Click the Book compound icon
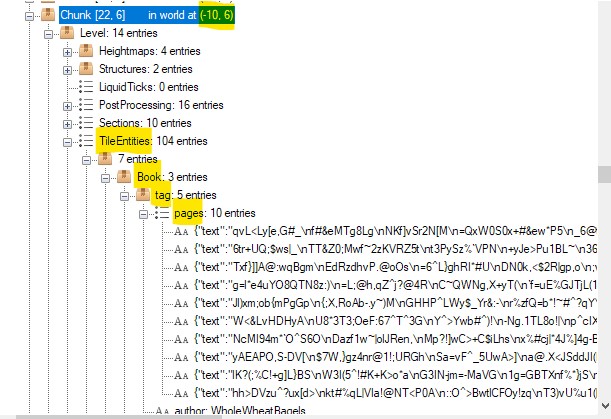The image size is (611, 419). click(x=124, y=177)
